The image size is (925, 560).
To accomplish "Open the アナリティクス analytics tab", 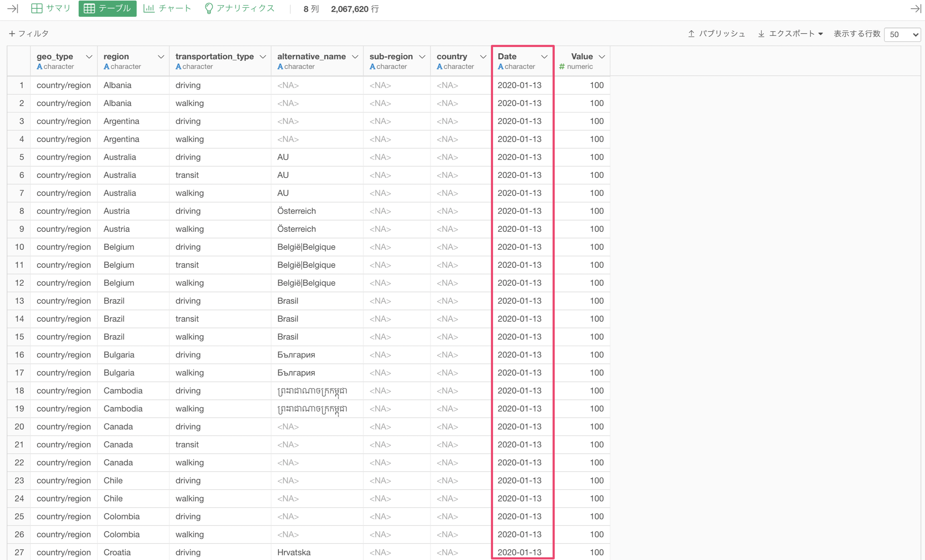I will click(x=240, y=9).
